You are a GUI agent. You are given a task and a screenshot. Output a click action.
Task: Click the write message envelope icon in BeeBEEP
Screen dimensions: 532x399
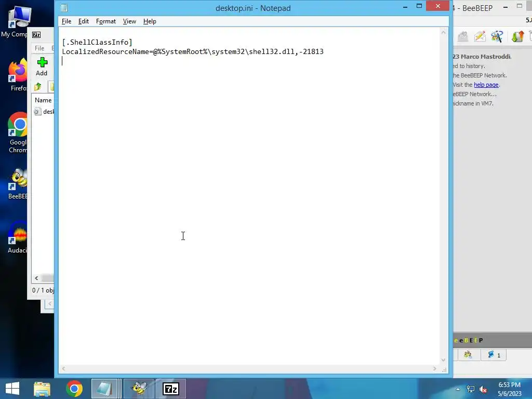coord(480,36)
